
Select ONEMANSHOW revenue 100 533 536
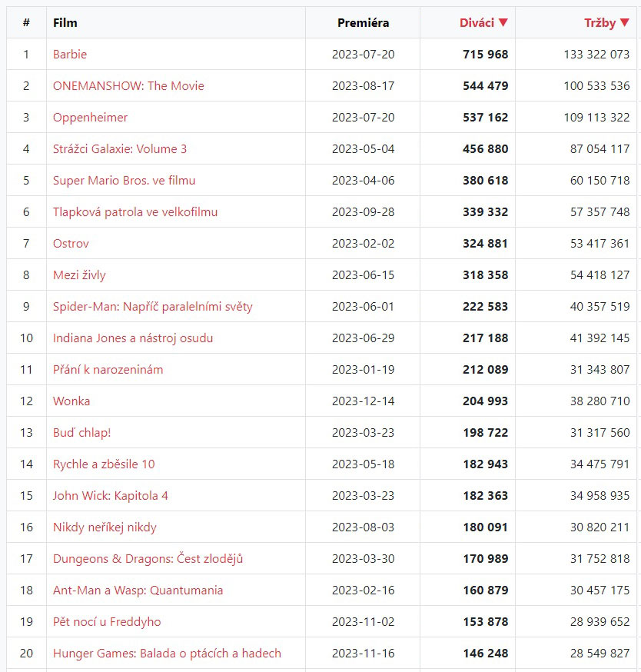[x=597, y=85]
